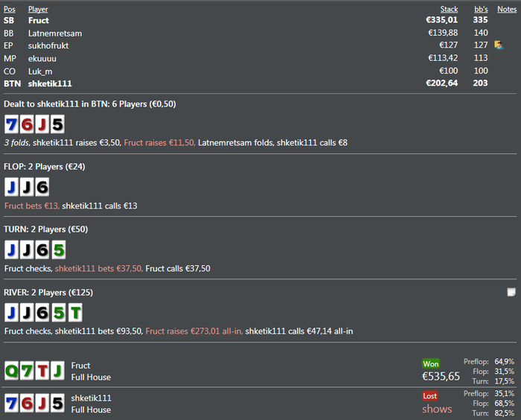521x420 pixels.
Task: Click the bb's column header
Action: pos(481,10)
